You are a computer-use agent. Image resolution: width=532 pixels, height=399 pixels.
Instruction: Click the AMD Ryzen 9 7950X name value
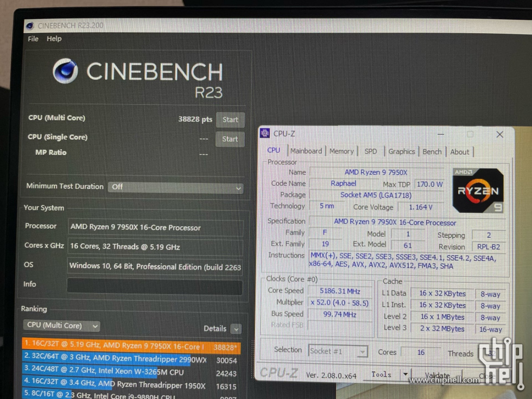[376, 173]
